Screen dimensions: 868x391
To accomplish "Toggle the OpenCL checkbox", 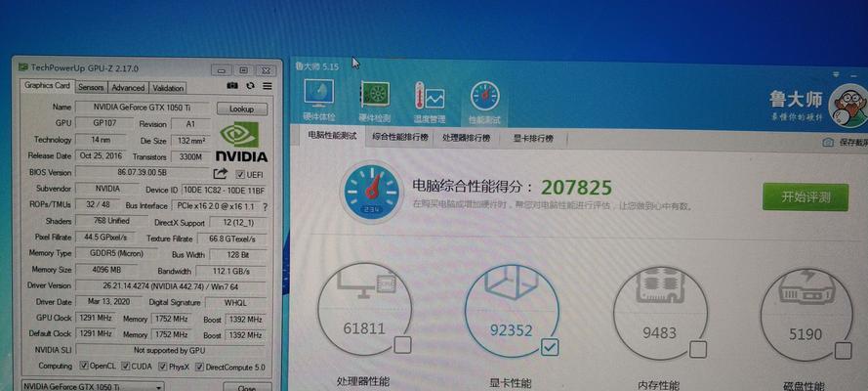I will (x=84, y=366).
